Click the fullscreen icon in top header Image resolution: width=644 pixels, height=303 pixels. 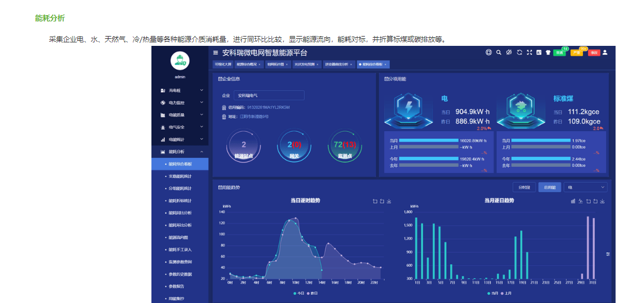[529, 52]
